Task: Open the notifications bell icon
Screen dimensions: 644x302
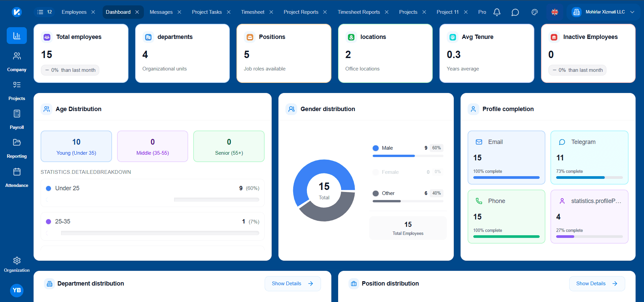Action: [496, 12]
